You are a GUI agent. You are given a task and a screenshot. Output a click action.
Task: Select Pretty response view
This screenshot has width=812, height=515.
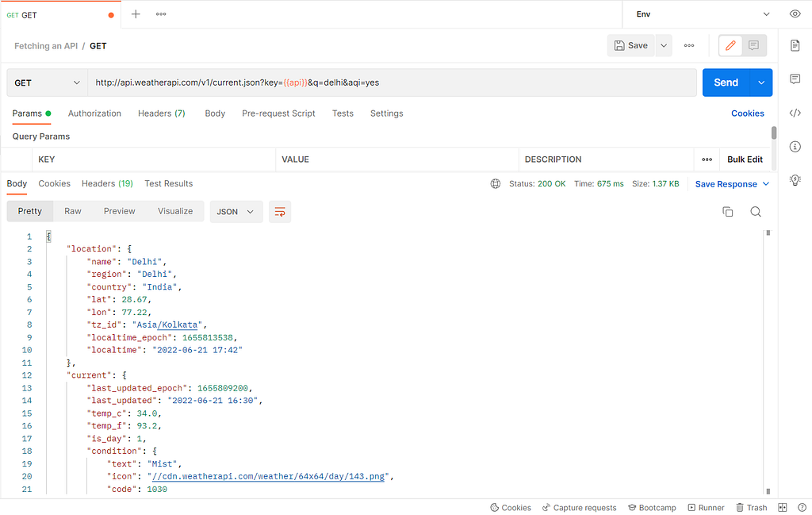pyautogui.click(x=29, y=211)
